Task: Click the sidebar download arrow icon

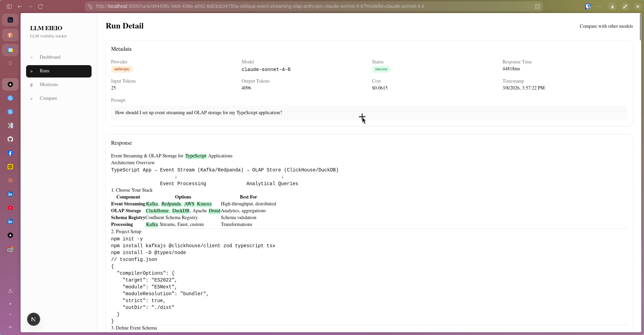Action: pos(10,290)
